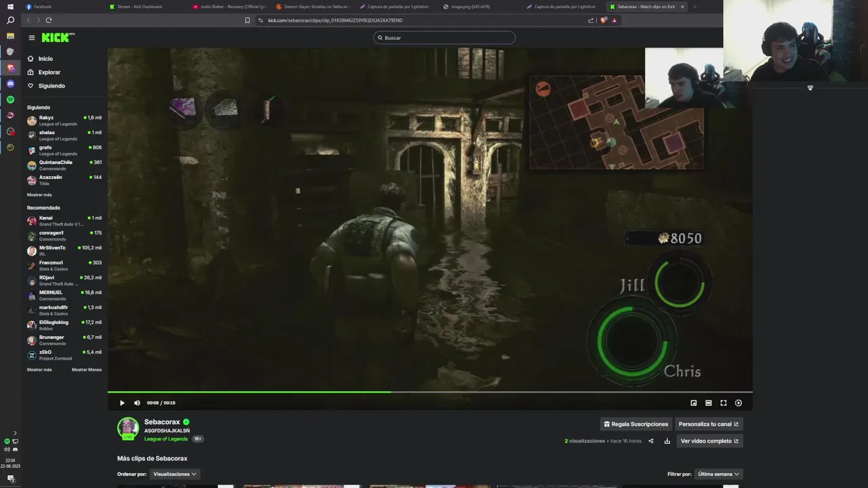
Task: Toggle picture-in-picture mode in the player
Action: pos(694,403)
